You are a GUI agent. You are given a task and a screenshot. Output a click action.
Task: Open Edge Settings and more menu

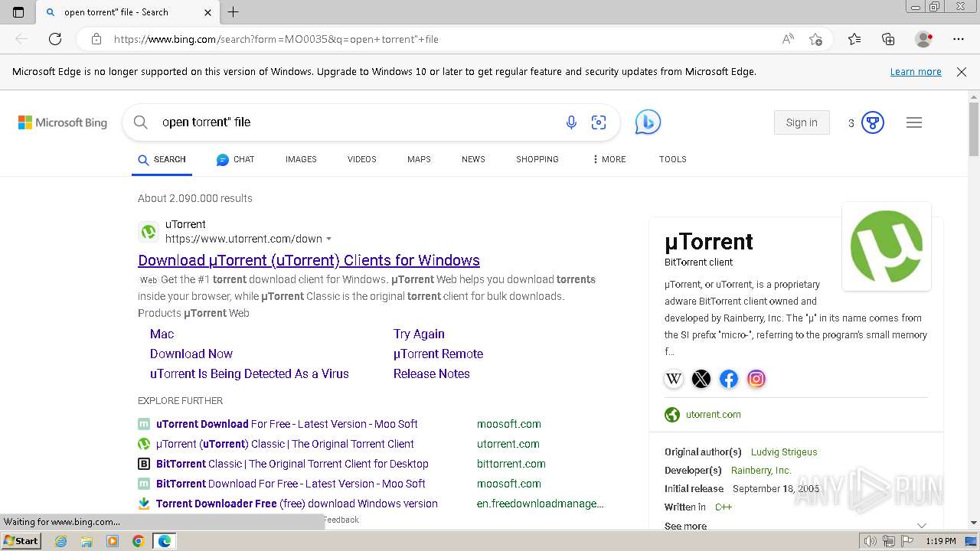click(x=959, y=39)
